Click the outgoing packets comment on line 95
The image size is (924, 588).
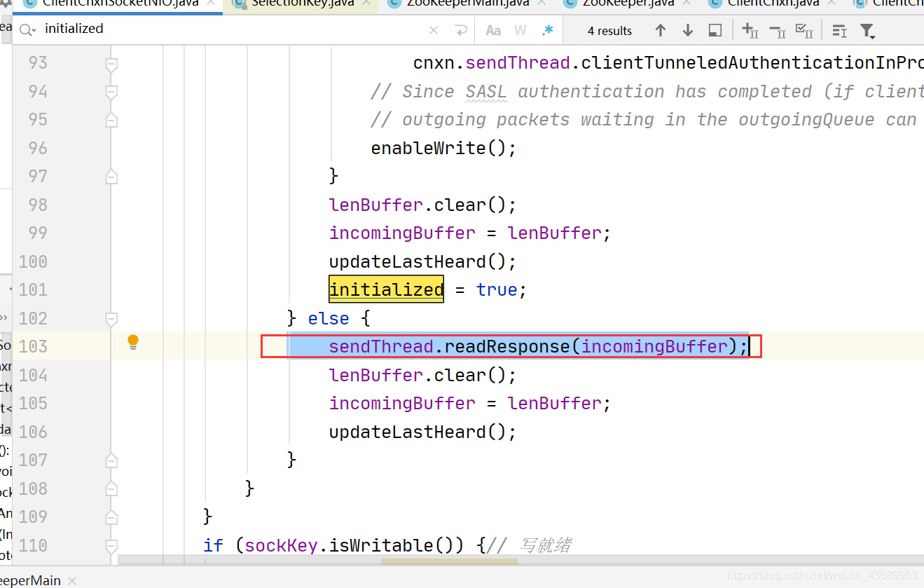pyautogui.click(x=644, y=119)
